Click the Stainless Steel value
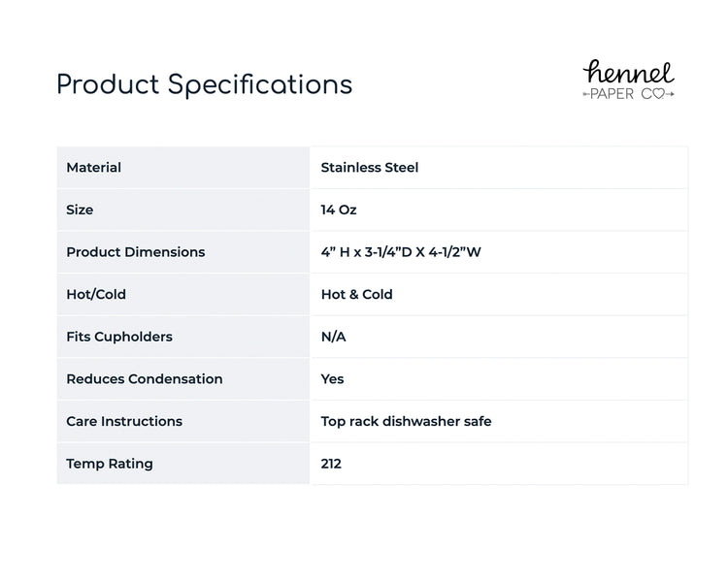This screenshot has width=728, height=582. [x=370, y=167]
